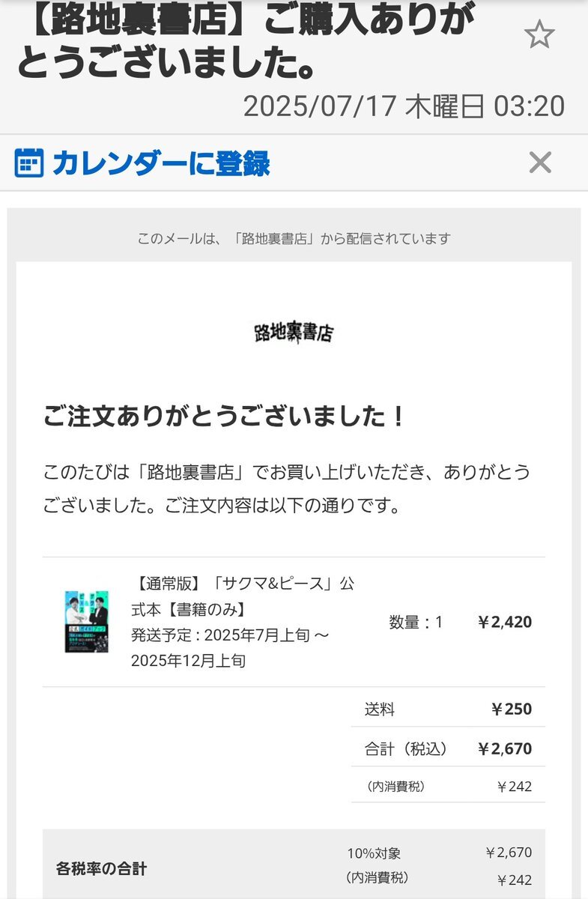Open the カレンダーに登録 link
588x899 pixels.
tap(160, 163)
